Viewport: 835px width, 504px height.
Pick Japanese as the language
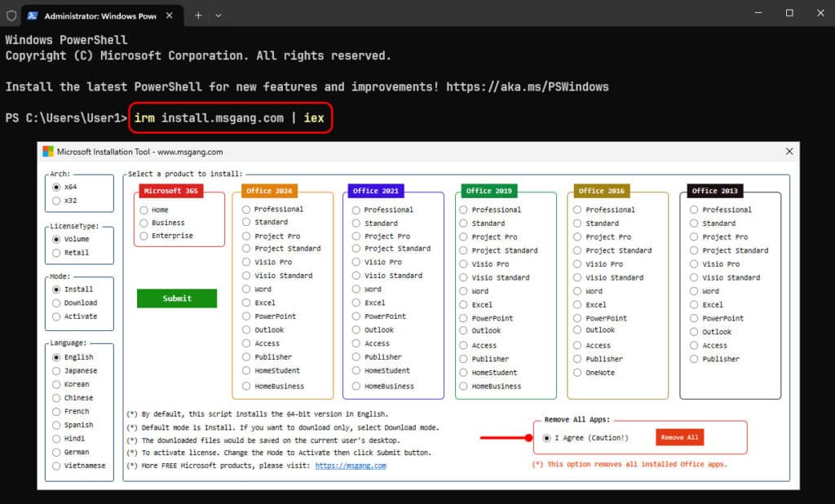point(56,371)
